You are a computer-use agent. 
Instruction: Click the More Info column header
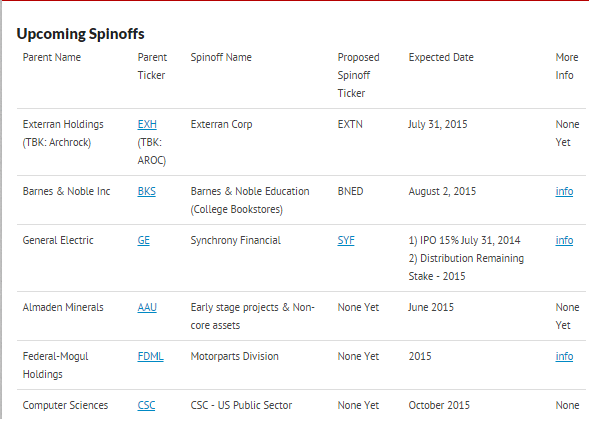click(567, 66)
